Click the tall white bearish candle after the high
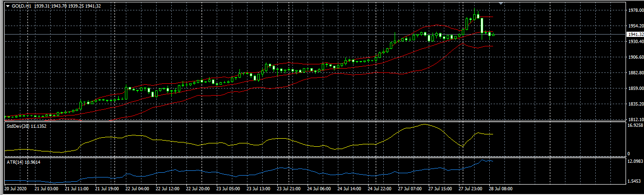Image resolution: width=644 pixels, height=195 pixels. (x=482, y=26)
